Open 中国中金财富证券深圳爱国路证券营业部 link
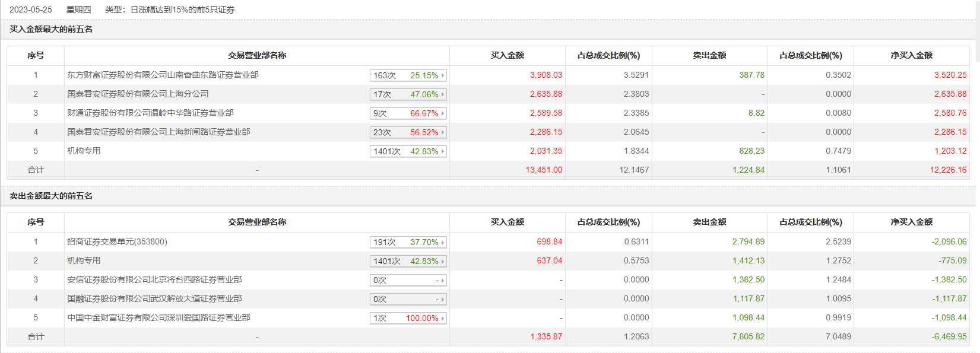Screen dimensions: 980x353 click(x=158, y=318)
